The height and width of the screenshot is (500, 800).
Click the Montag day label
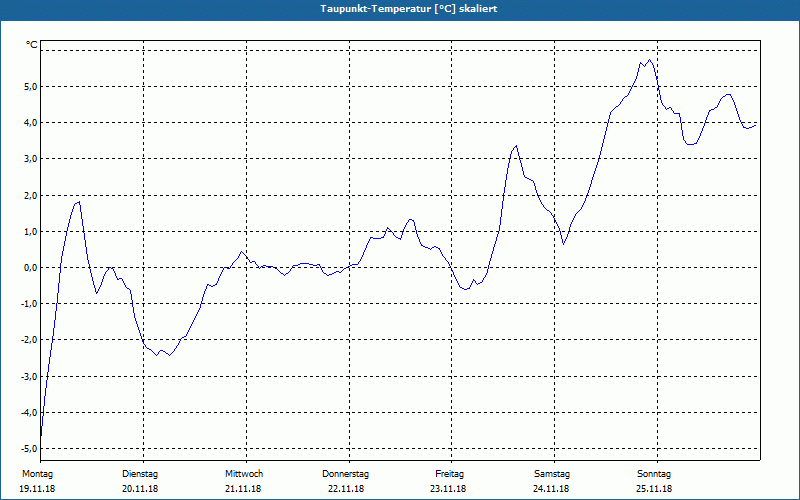[37, 474]
